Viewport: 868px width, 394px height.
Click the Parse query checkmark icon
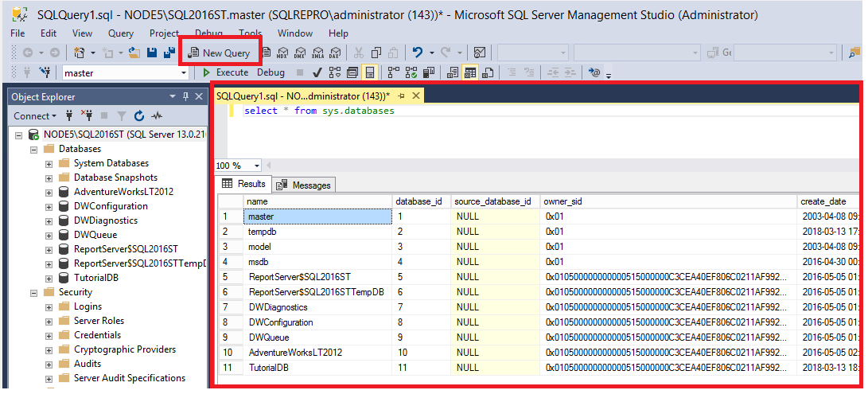tap(317, 72)
